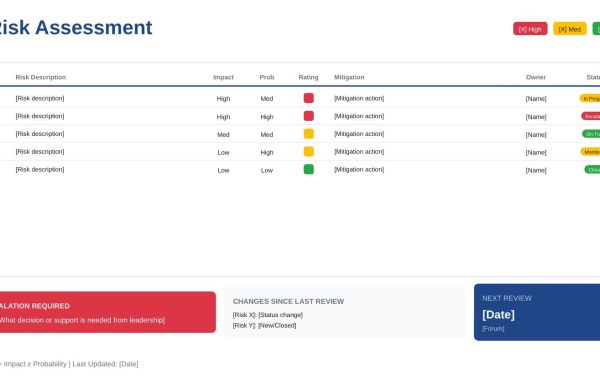Screen dimensions: 600x385
Task: Click '[Risk description]' in the Low/High row
Action: click(40, 152)
